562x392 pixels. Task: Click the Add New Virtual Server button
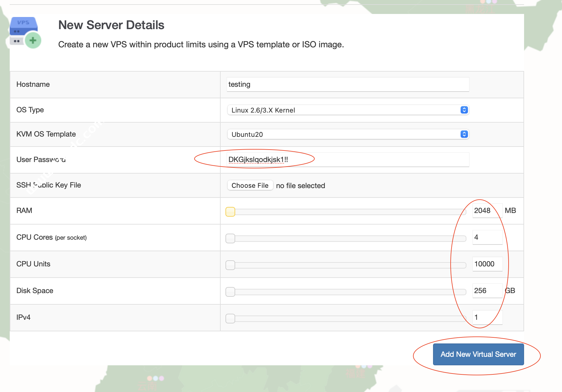tap(478, 354)
